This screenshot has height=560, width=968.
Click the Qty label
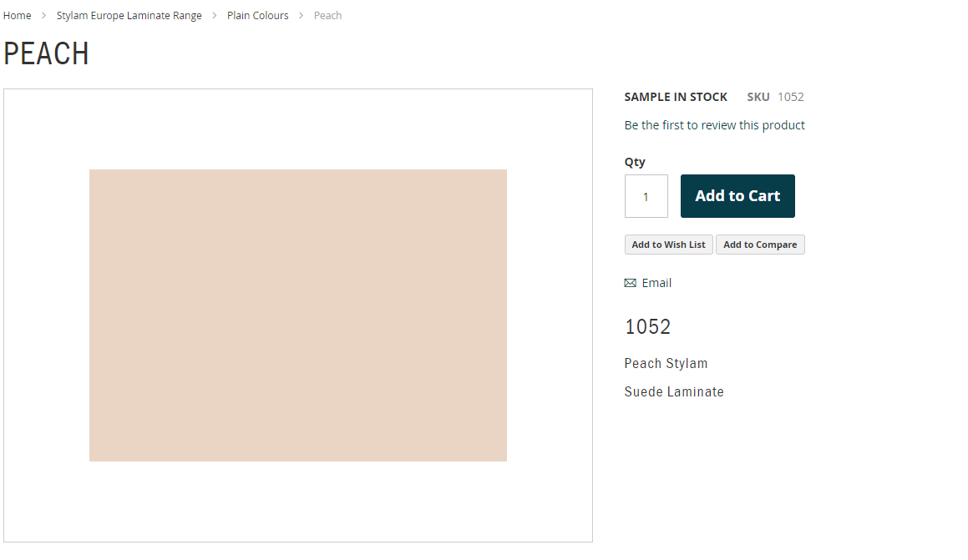pos(635,162)
